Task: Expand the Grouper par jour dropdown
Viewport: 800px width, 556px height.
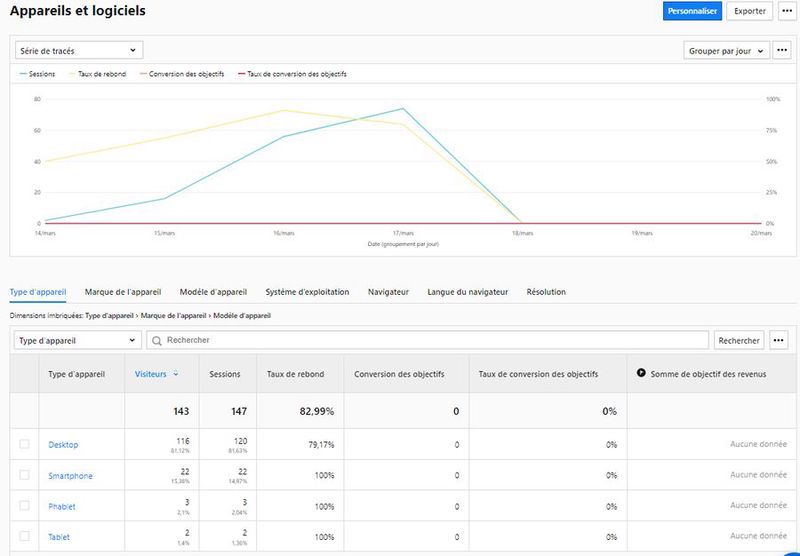Action: pyautogui.click(x=726, y=50)
